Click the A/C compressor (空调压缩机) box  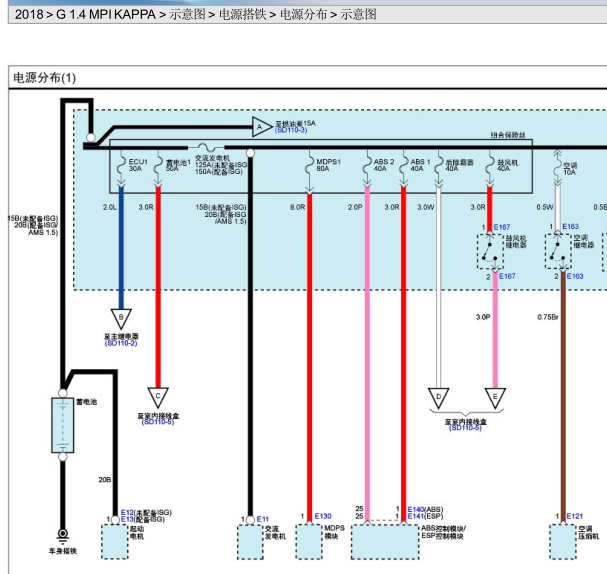tap(563, 541)
